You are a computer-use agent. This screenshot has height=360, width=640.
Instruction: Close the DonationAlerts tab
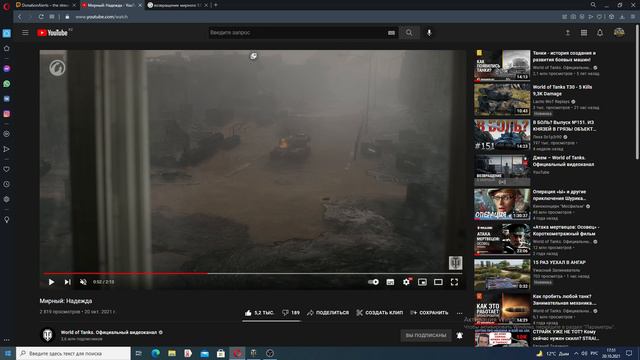coord(74,5)
